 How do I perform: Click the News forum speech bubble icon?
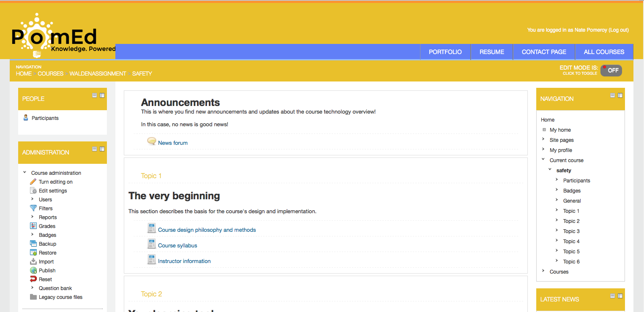click(151, 141)
